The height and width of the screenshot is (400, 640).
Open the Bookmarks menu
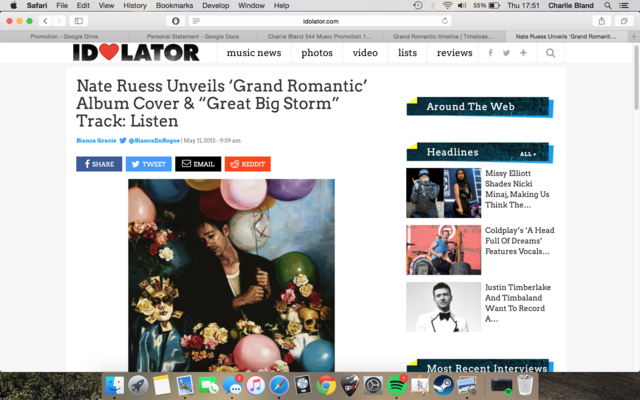pos(174,5)
